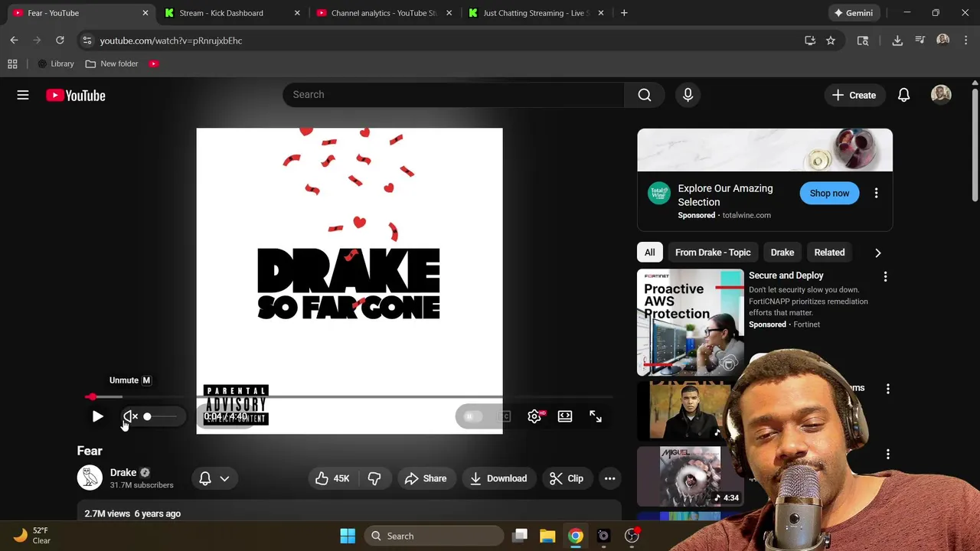Click the search magnifier button
Viewport: 980px width, 551px height.
click(645, 95)
